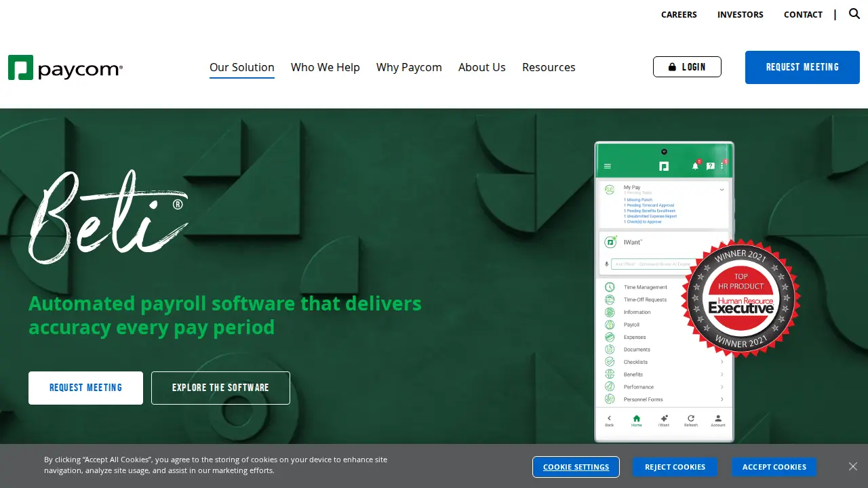Click "Time-Off Requests" text in the phone list
This screenshot has height=488, width=868.
pos(645,300)
